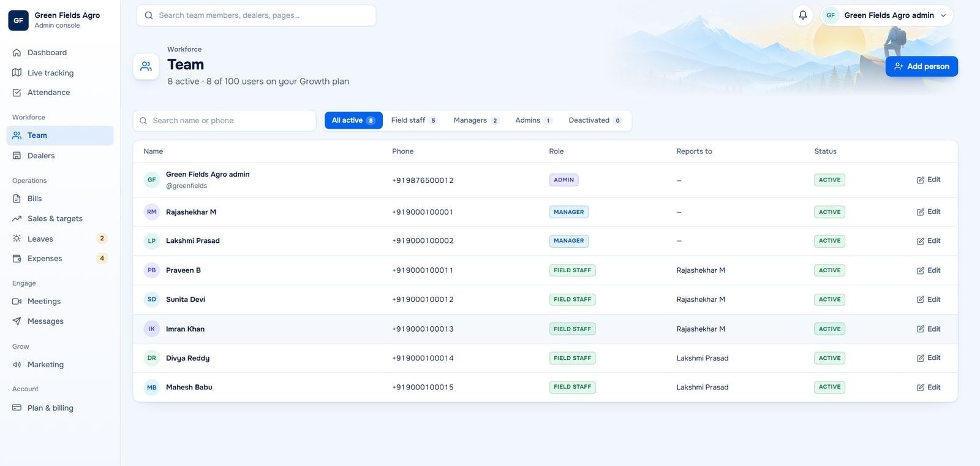Click the Expenses wallet icon

coord(17,259)
